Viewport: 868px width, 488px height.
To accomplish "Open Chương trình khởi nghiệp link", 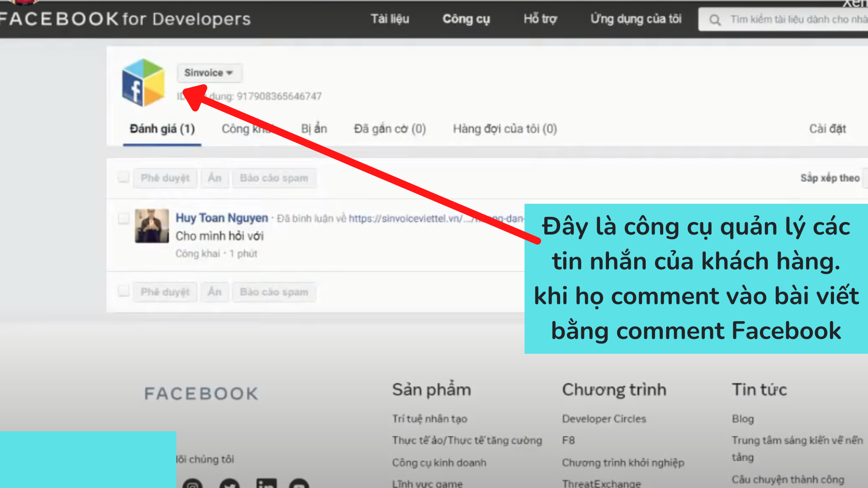I will (x=623, y=463).
